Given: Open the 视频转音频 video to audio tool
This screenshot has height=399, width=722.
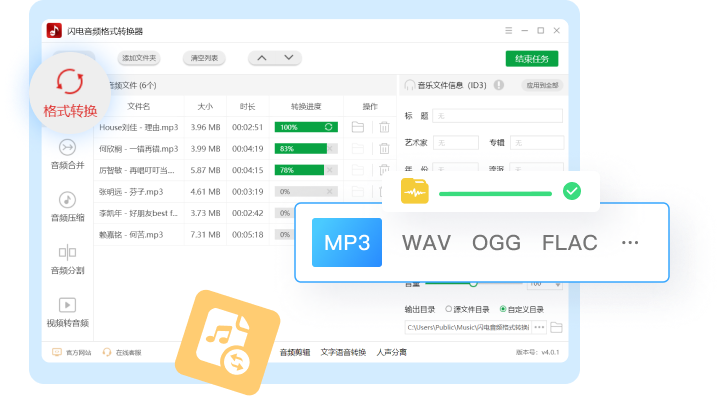Looking at the screenshot, I should coord(68,312).
